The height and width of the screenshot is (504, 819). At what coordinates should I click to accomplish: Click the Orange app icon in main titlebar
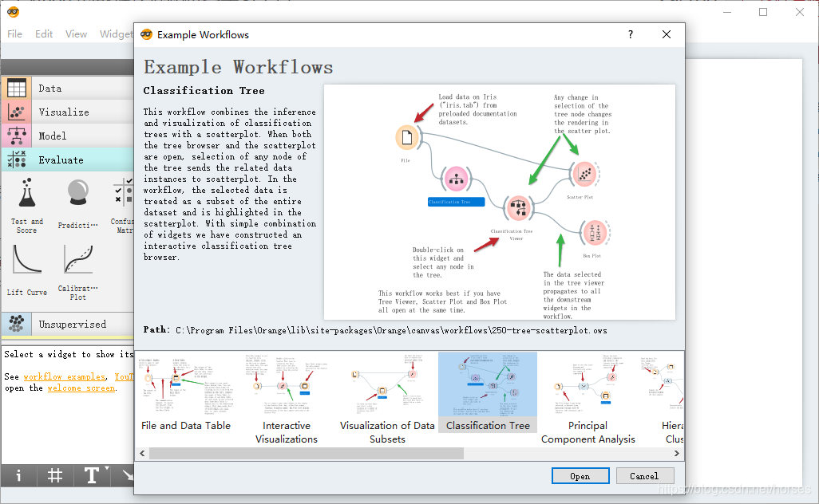click(x=13, y=12)
